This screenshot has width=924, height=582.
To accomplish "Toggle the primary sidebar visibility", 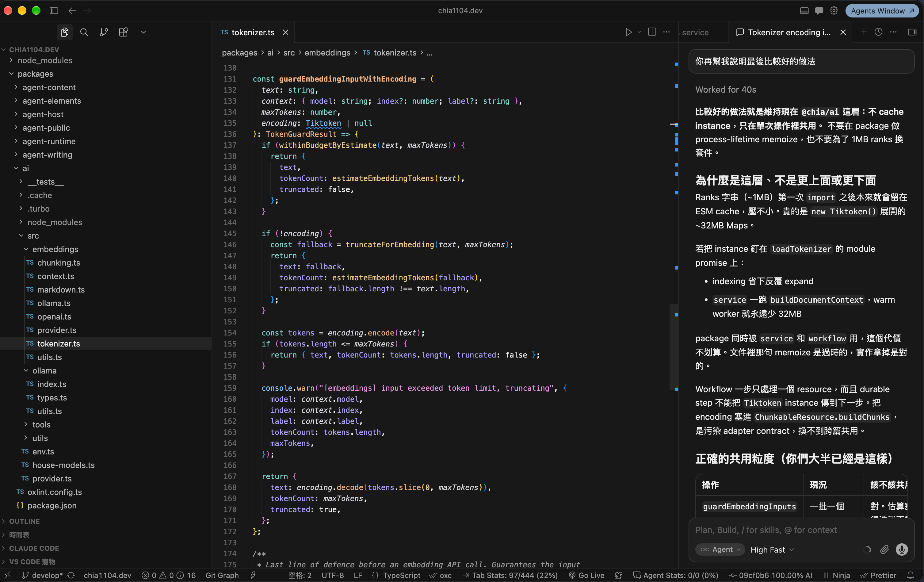I will click(54, 11).
